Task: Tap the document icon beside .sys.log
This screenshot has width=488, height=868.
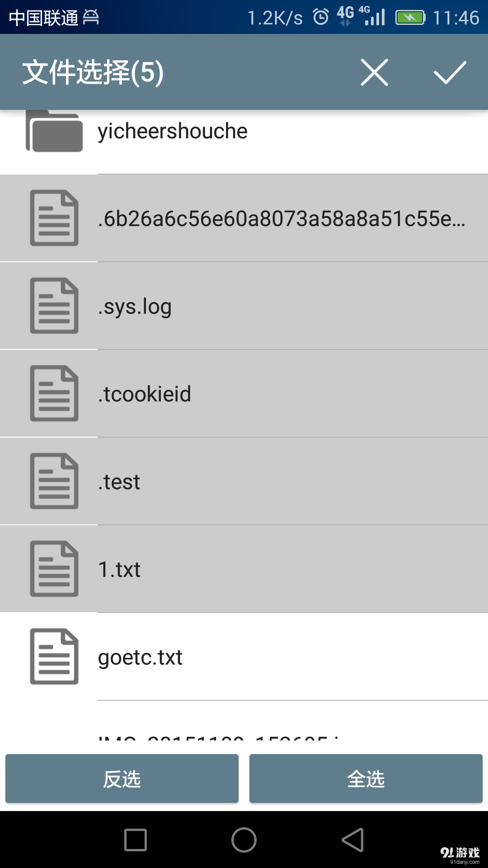Action: coord(54,306)
